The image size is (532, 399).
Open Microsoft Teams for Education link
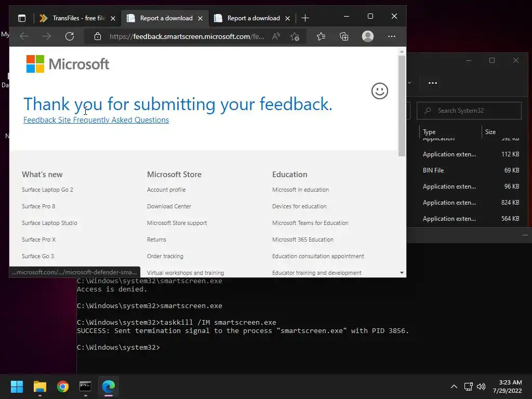pyautogui.click(x=310, y=223)
